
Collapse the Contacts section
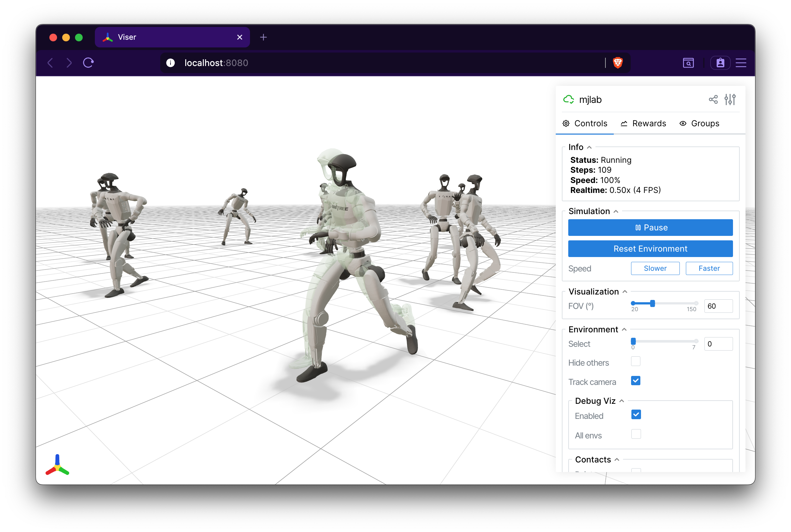[597, 459]
